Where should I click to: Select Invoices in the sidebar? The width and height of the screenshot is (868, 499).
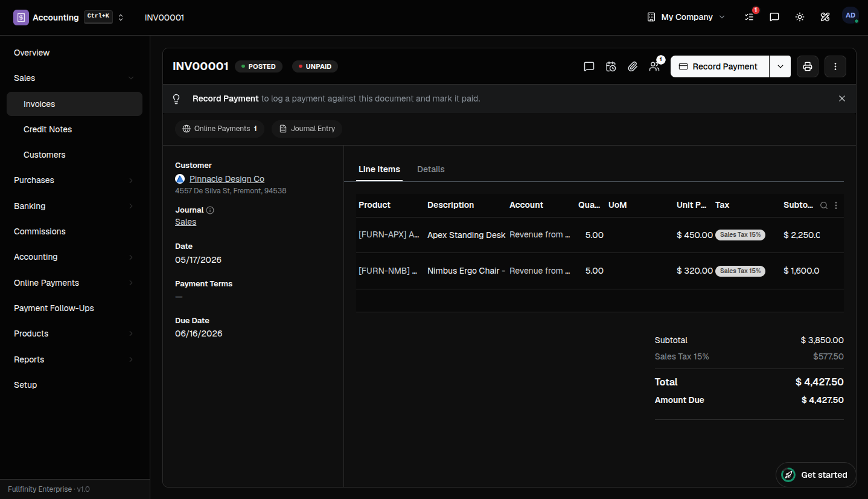[74, 104]
